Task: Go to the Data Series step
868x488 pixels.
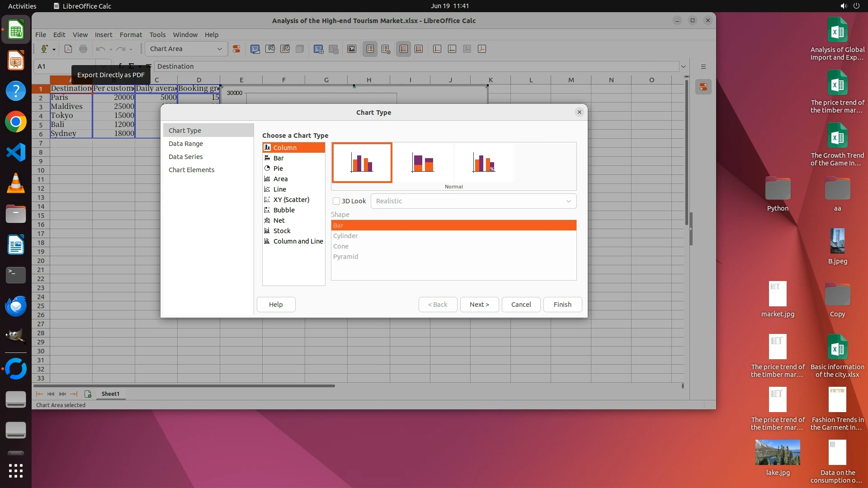Action: pos(185,157)
